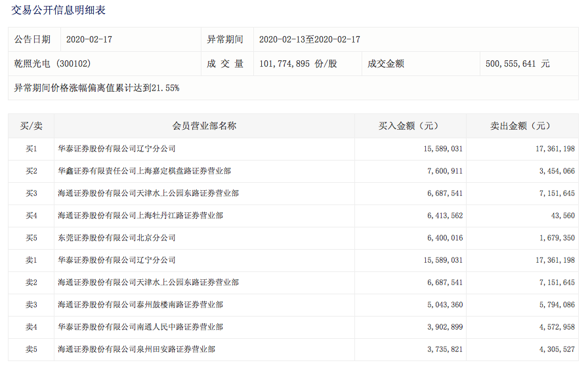
Task: Click sell amount 3,454,066
Action: pos(557,171)
